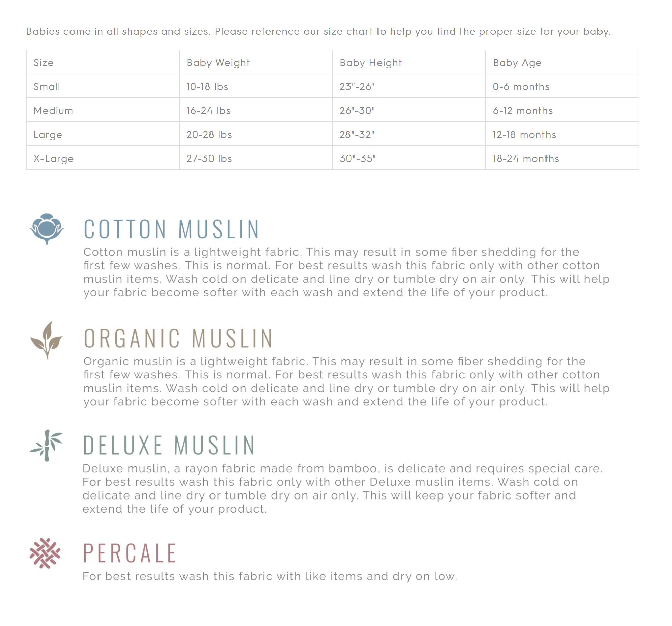Click the bamboo stalk icon

47,446
